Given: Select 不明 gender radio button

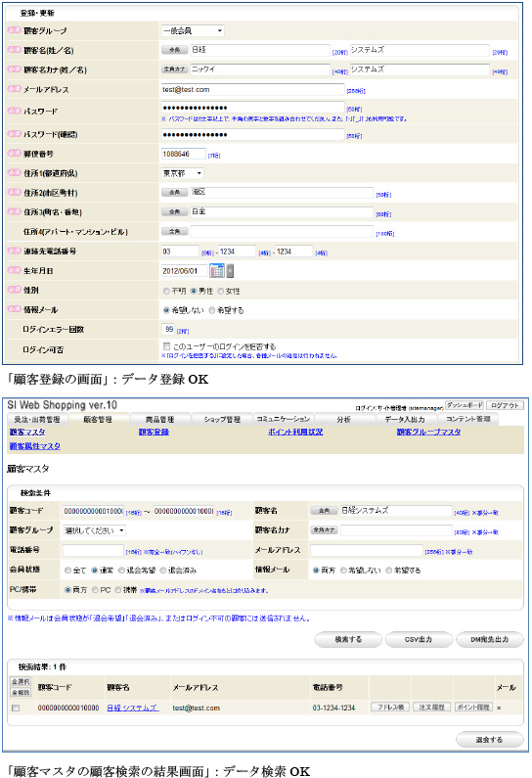Looking at the screenshot, I should [x=166, y=291].
